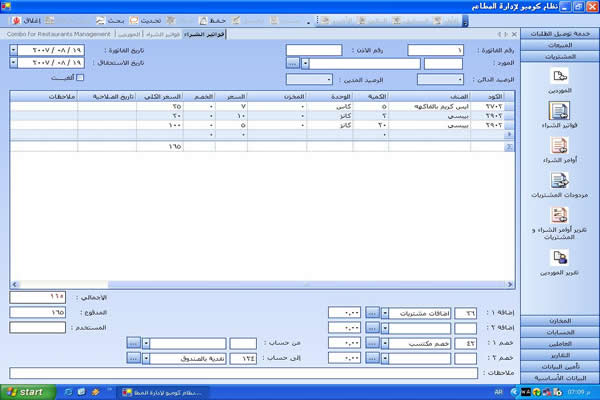Viewport: 600px width, 400px height.
Task: Click the حفظ (Save) toolbar icon
Action: tap(217, 19)
